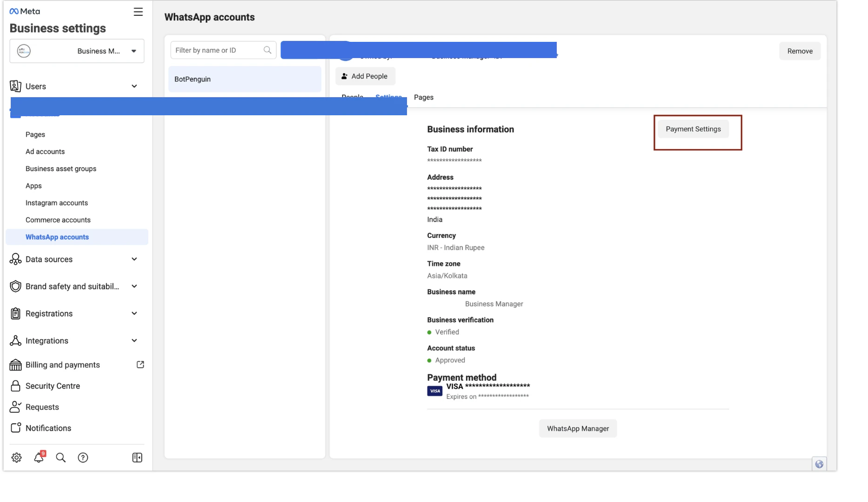Click the Add People button
Image resolution: width=868 pixels, height=502 pixels.
365,76
